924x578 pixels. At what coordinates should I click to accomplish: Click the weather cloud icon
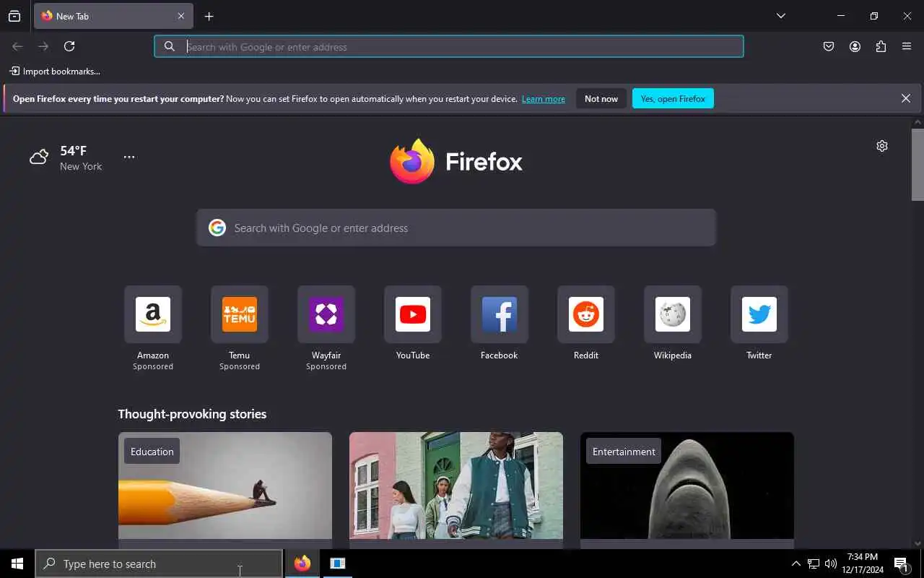pyautogui.click(x=39, y=156)
